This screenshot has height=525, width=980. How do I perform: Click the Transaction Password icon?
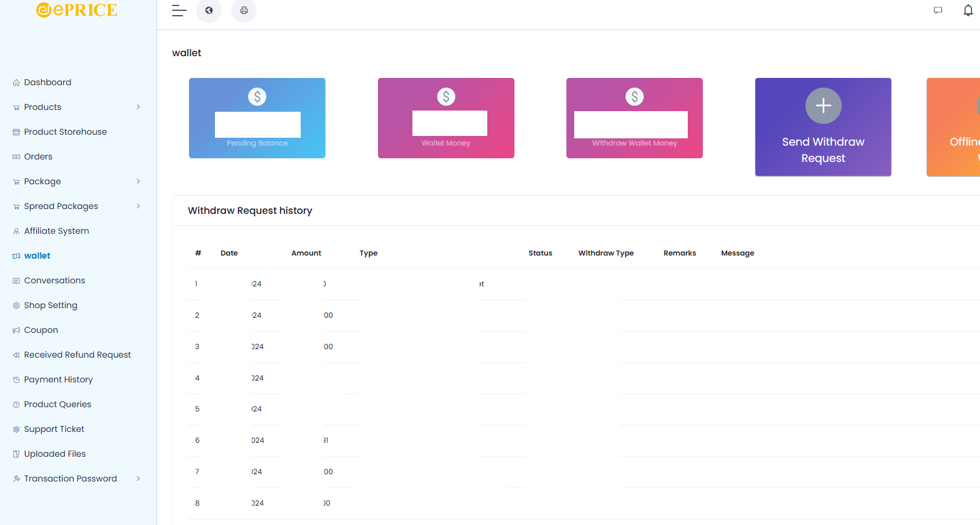click(16, 479)
